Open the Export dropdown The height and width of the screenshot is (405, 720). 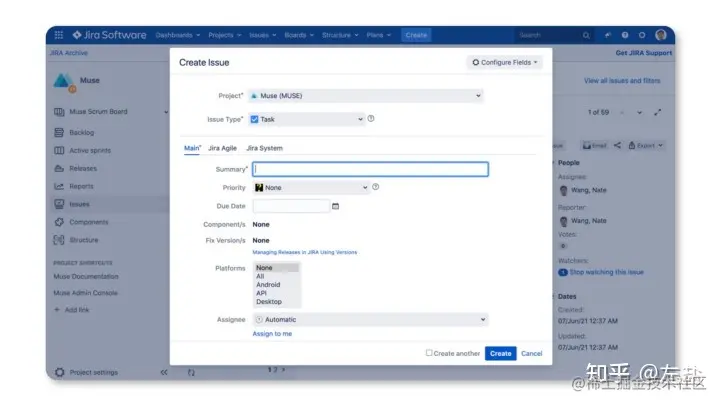(x=646, y=146)
